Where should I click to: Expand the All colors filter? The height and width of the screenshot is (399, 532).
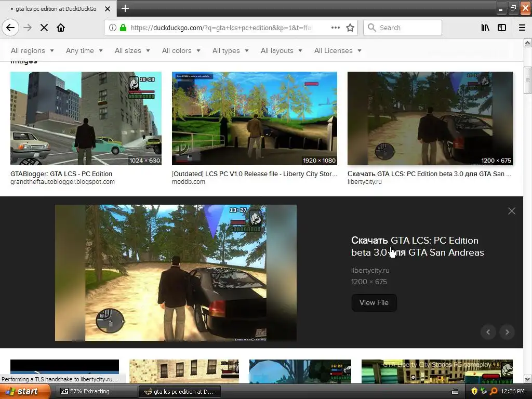point(181,50)
